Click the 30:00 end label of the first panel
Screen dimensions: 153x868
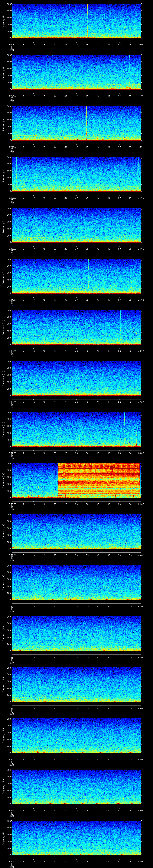[x=141, y=44]
